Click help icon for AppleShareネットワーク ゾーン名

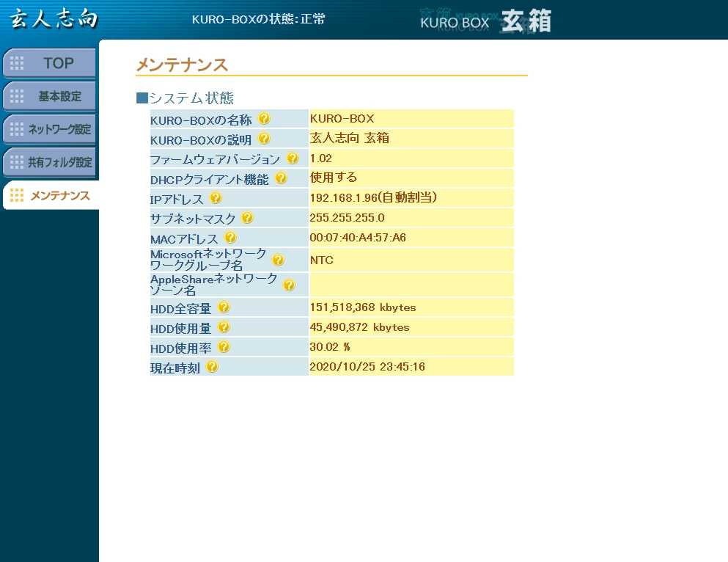tap(290, 285)
